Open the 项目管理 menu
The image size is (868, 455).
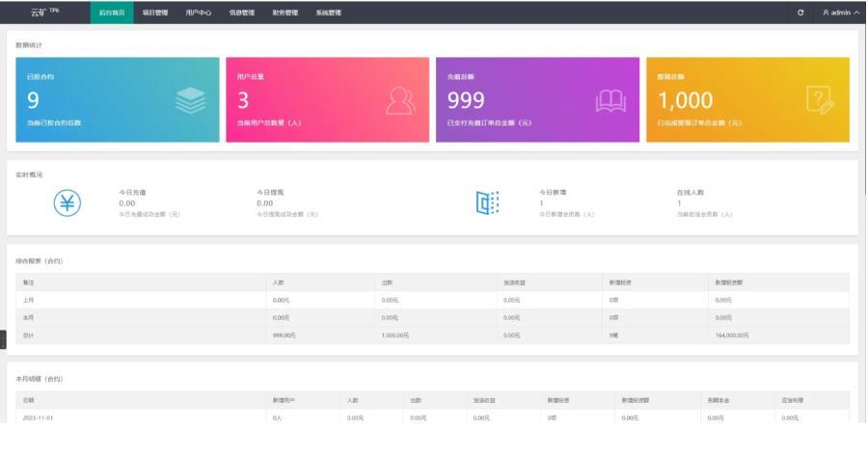(155, 13)
